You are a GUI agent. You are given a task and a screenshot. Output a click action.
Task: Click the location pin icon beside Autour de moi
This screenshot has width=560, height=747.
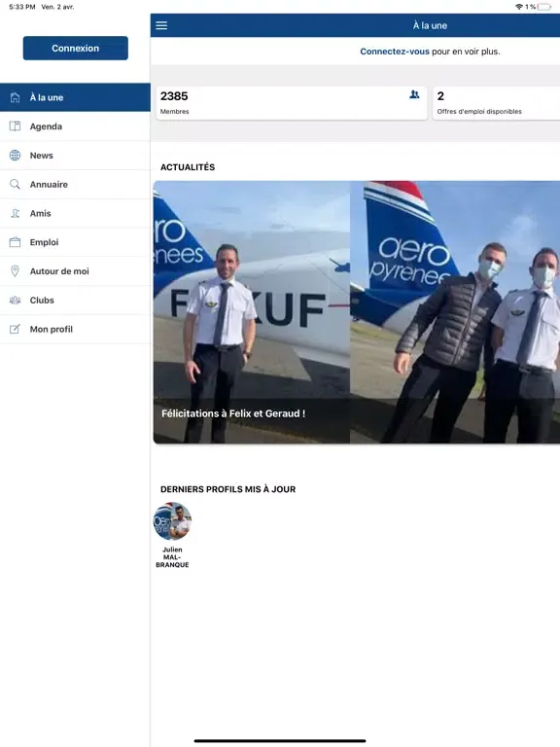(15, 271)
